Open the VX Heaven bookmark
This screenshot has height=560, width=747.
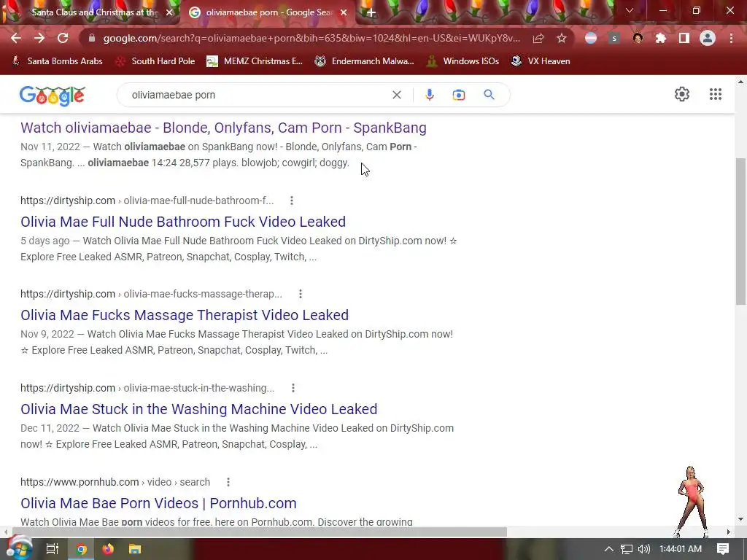[541, 61]
